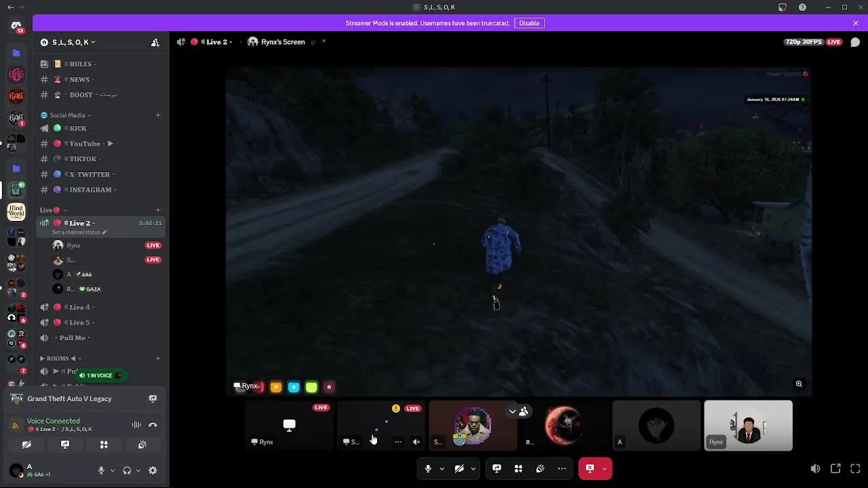Join the Pull Me voice channel
The height and width of the screenshot is (488, 868).
click(x=102, y=338)
